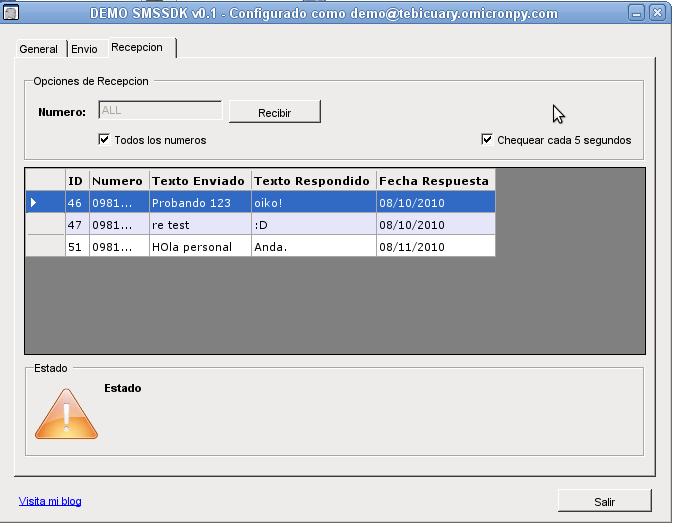Click the Numero input field showing ALL

coord(160,110)
